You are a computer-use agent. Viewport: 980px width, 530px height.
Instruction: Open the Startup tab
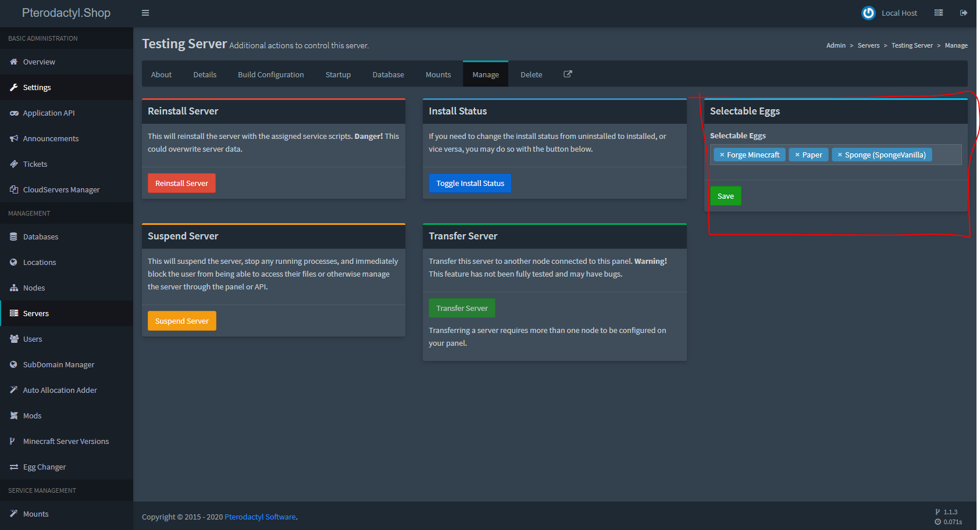click(338, 75)
